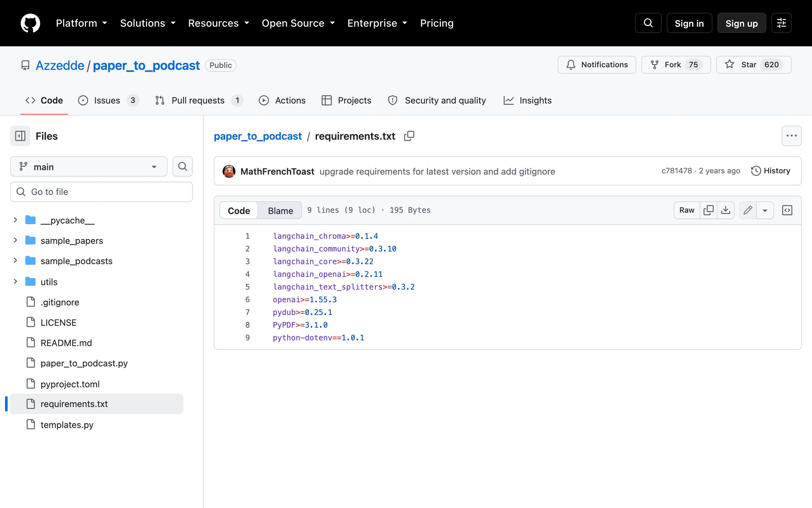Open README.md in file tree
This screenshot has height=508, width=812.
click(66, 343)
